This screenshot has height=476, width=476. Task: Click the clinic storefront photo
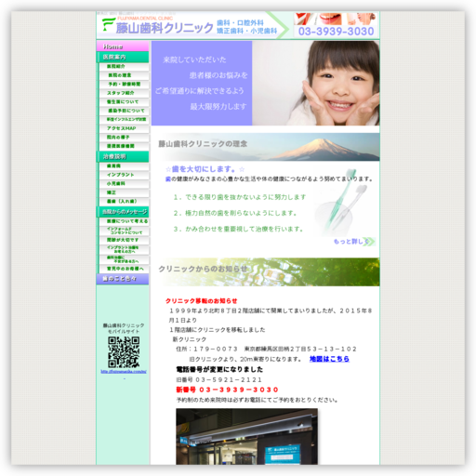pyautogui.click(x=246, y=436)
